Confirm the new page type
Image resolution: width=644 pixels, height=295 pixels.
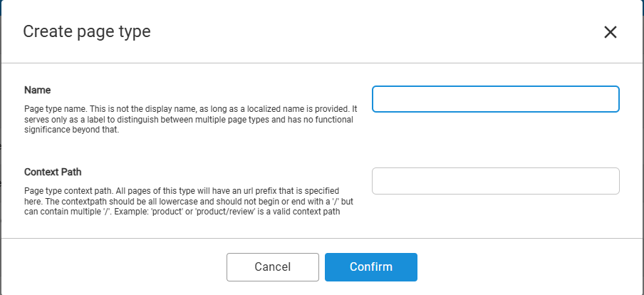(370, 267)
